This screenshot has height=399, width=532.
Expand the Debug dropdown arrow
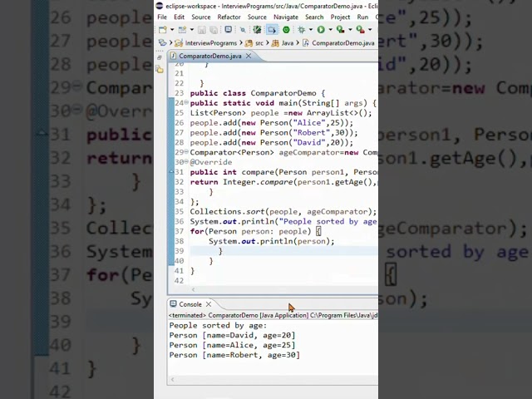click(x=310, y=30)
